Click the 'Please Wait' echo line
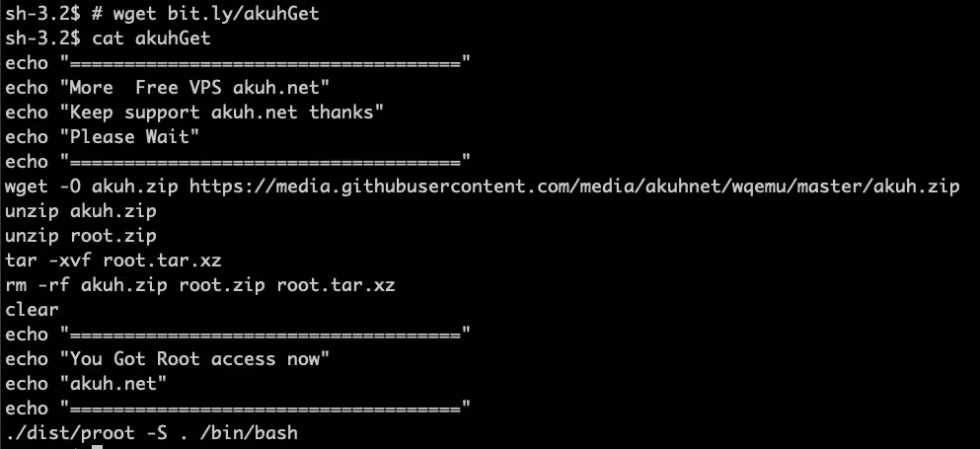980x449 pixels. 103,137
